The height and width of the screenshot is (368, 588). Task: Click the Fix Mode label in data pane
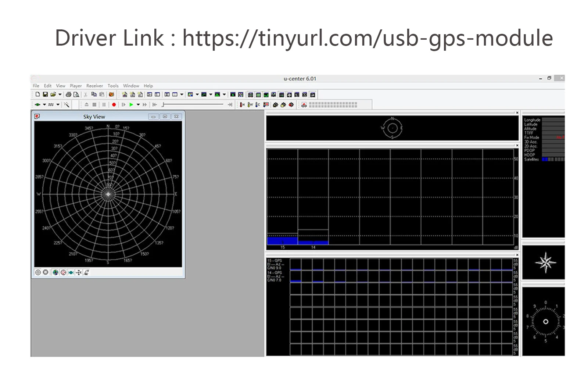(531, 137)
